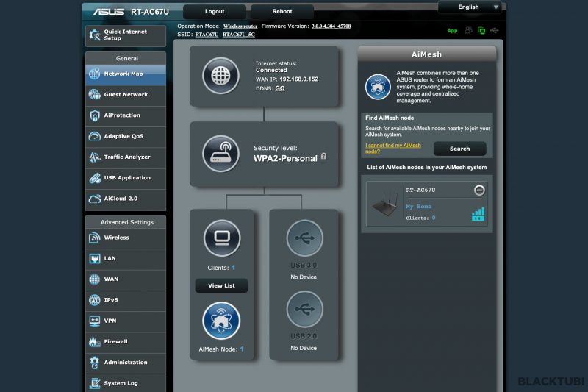This screenshot has width=588, height=392.
Task: Click the View List button
Action: tap(222, 285)
